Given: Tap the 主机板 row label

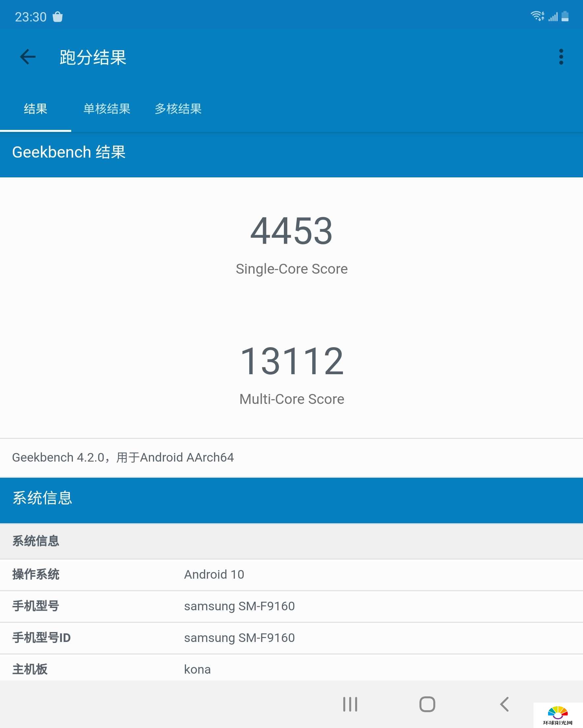Looking at the screenshot, I should (30, 669).
